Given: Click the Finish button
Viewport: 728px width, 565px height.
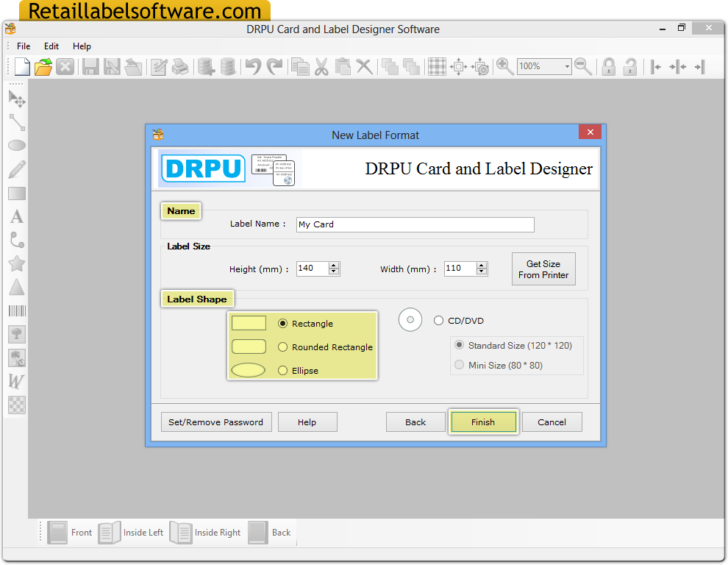Looking at the screenshot, I should [x=483, y=422].
